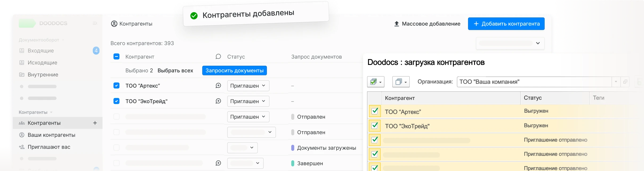This screenshot has width=644, height=171.
Task: Open the check-all dropdown button in загрузка window
Action: pyautogui.click(x=376, y=82)
